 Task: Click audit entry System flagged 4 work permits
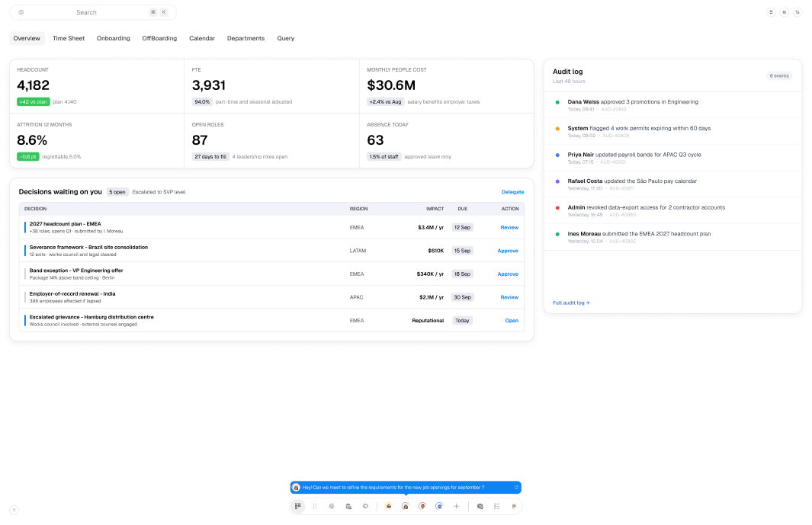(672, 132)
